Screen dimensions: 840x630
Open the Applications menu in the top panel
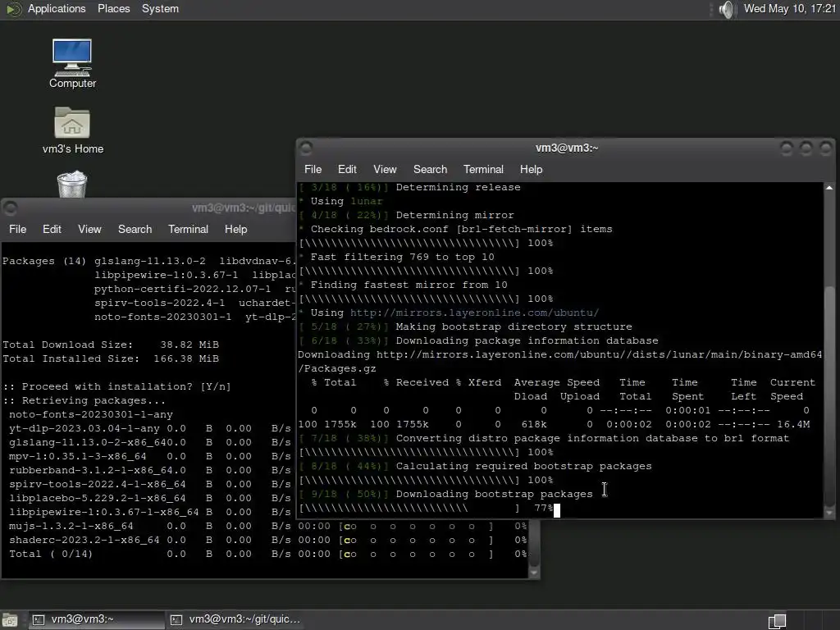tap(57, 9)
